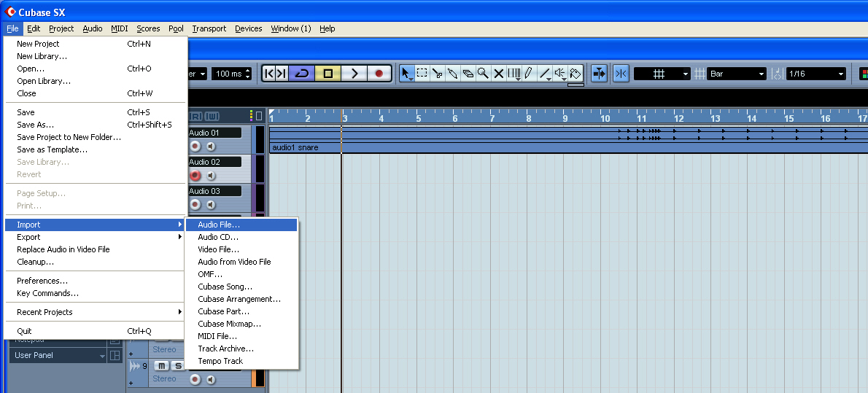Toggle the Cycle loop button
This screenshot has height=393, width=868.
(301, 74)
